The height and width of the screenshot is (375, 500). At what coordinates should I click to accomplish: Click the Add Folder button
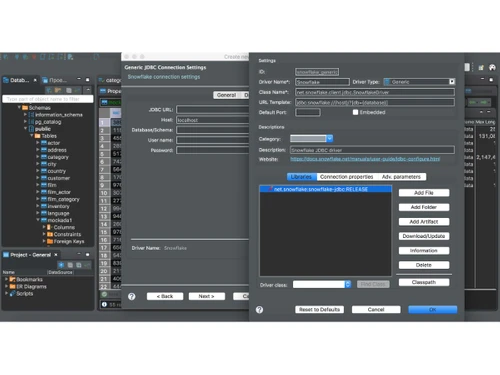click(x=424, y=207)
